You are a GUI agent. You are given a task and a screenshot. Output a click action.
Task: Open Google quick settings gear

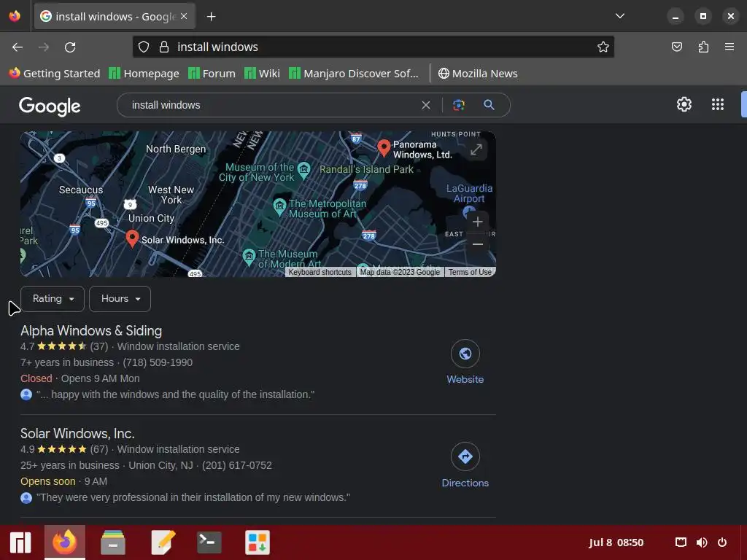pyautogui.click(x=684, y=104)
